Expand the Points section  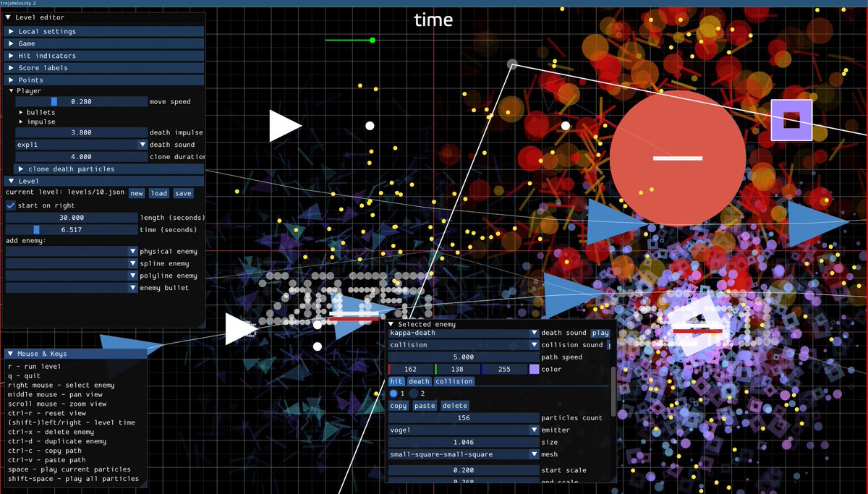point(105,80)
